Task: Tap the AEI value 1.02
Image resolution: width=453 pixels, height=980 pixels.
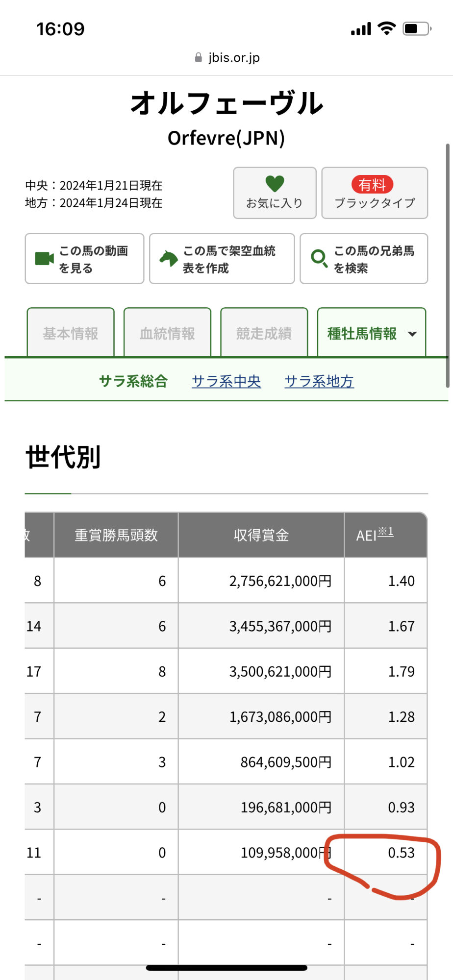Action: coord(401,762)
